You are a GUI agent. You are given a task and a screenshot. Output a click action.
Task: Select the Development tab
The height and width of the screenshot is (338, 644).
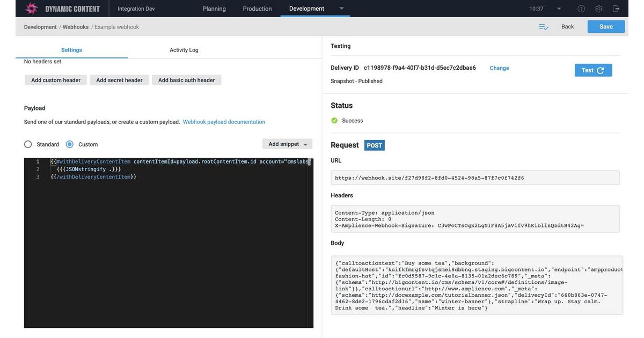306,9
